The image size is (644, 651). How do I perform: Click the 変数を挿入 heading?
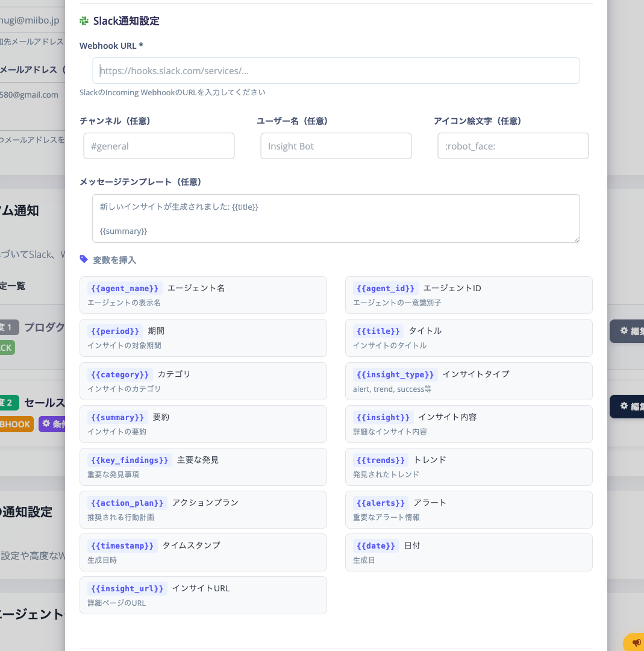point(114,260)
